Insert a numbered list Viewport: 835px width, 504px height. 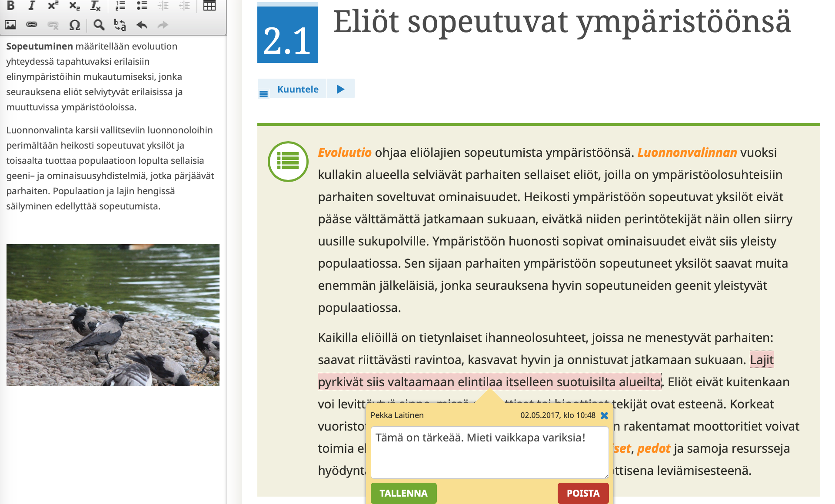point(120,5)
